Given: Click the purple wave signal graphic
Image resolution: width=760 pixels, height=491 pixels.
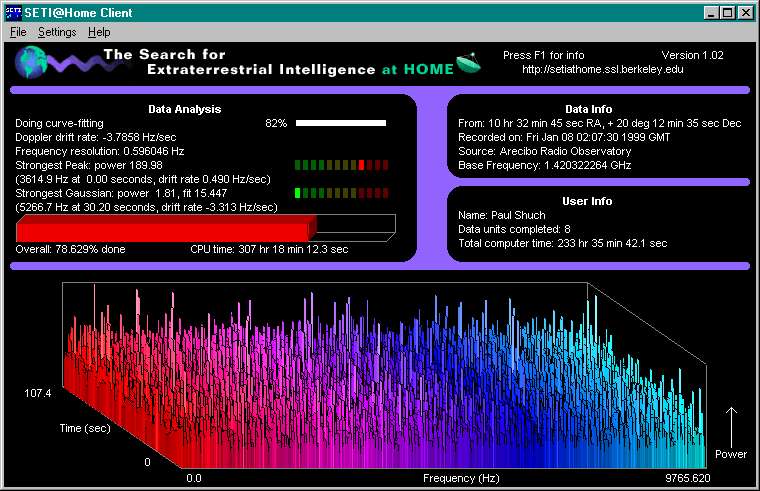Looking at the screenshot, I should tap(73, 65).
